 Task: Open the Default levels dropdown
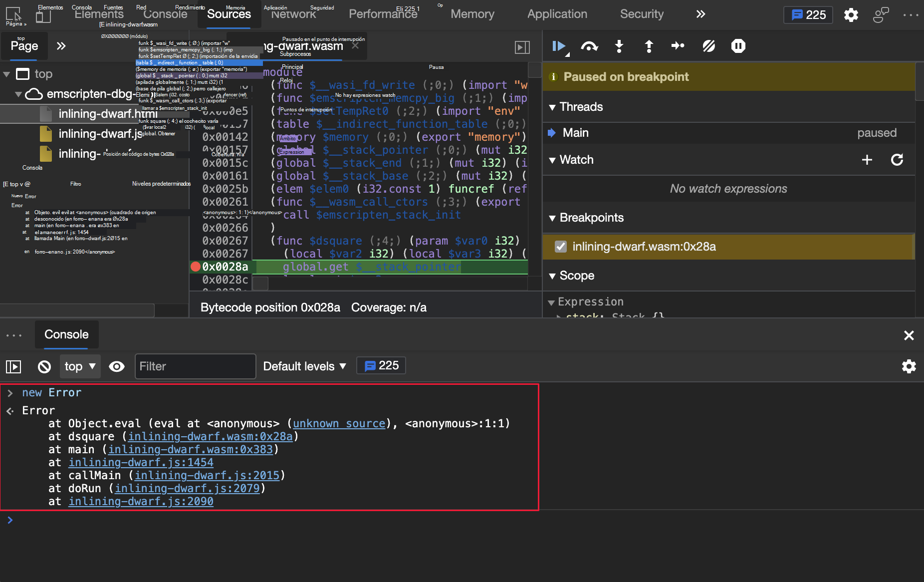304,366
